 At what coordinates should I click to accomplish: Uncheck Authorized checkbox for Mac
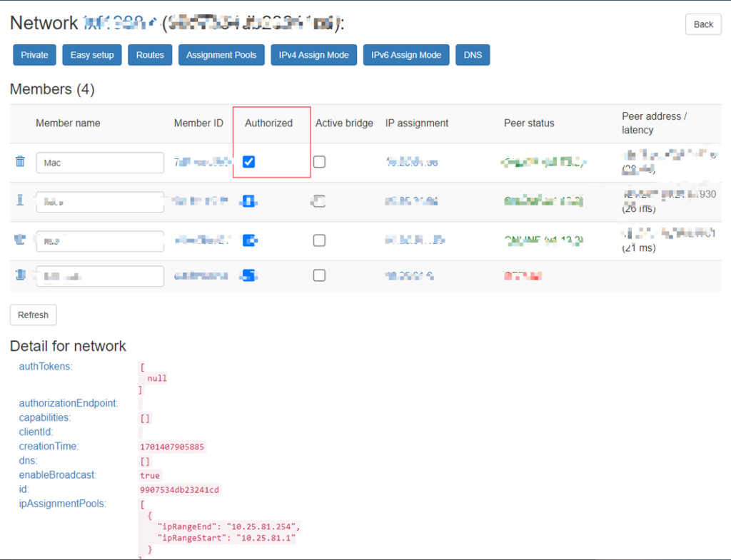coord(248,162)
